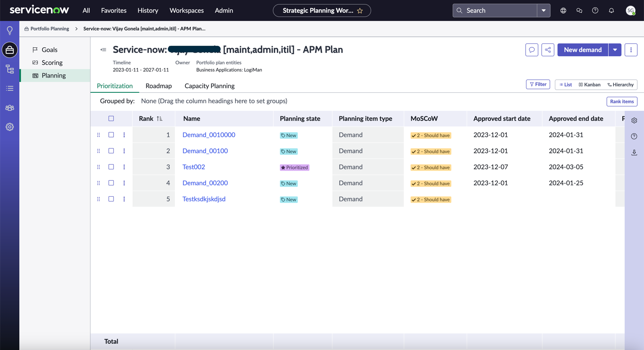The image size is (644, 350).
Task: Select the Demand_0010000 row checkbox
Action: [x=111, y=135]
